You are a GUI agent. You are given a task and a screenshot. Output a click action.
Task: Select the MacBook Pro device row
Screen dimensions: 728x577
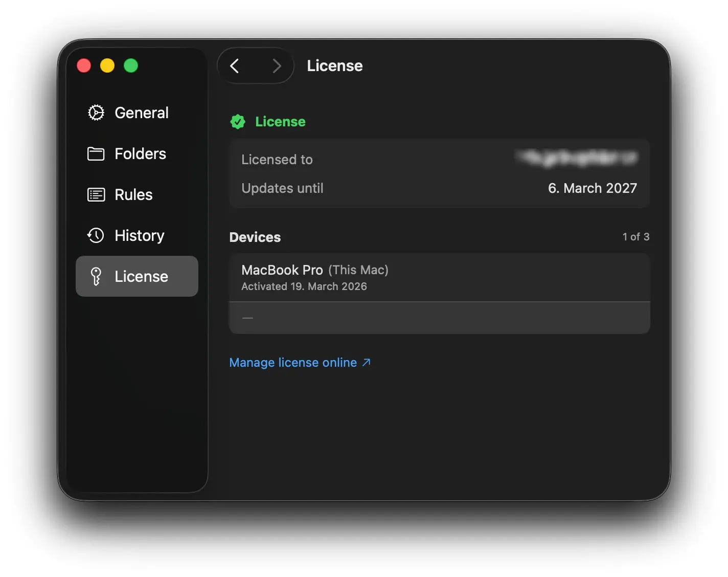coord(439,277)
